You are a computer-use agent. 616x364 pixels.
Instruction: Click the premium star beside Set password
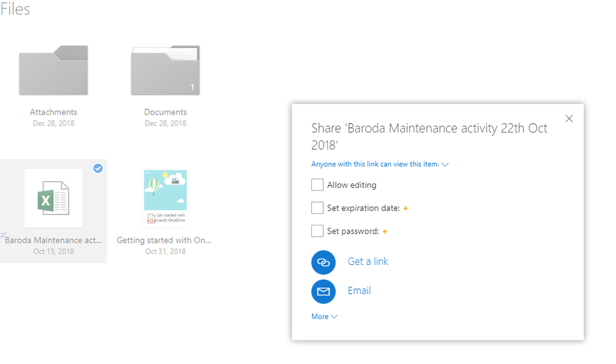coord(385,232)
